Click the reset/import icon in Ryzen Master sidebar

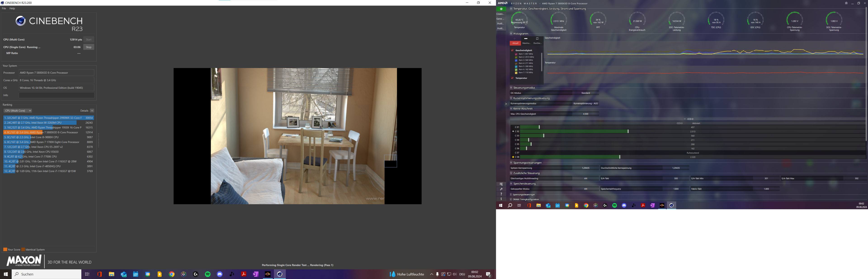pyautogui.click(x=501, y=184)
